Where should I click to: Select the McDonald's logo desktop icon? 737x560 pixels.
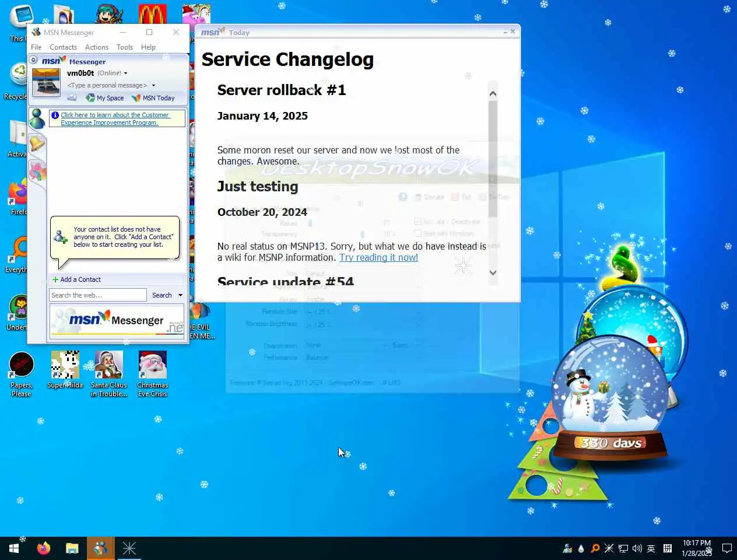point(153,14)
